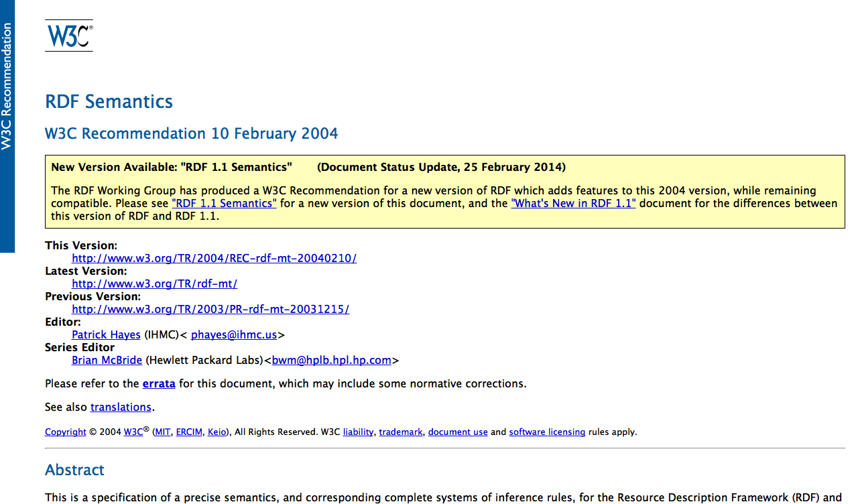Open "What's New in RDF 1.1" link
The image size is (856, 504).
pyautogui.click(x=573, y=203)
